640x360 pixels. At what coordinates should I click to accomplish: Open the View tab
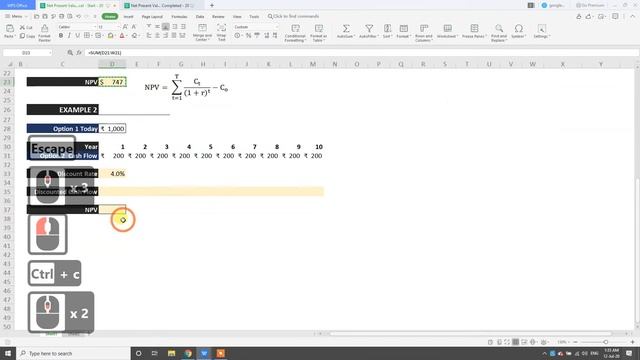pos(237,16)
